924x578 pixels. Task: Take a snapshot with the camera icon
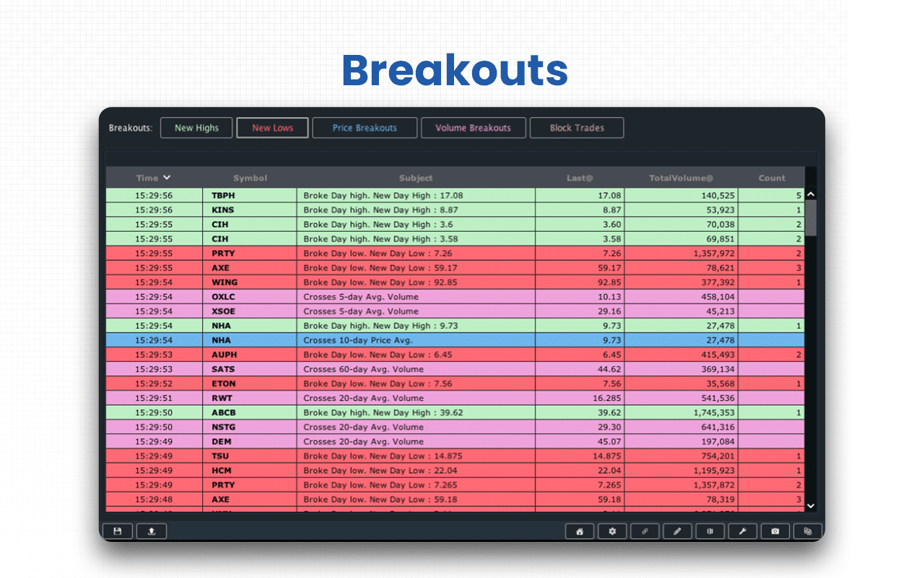coord(775,531)
